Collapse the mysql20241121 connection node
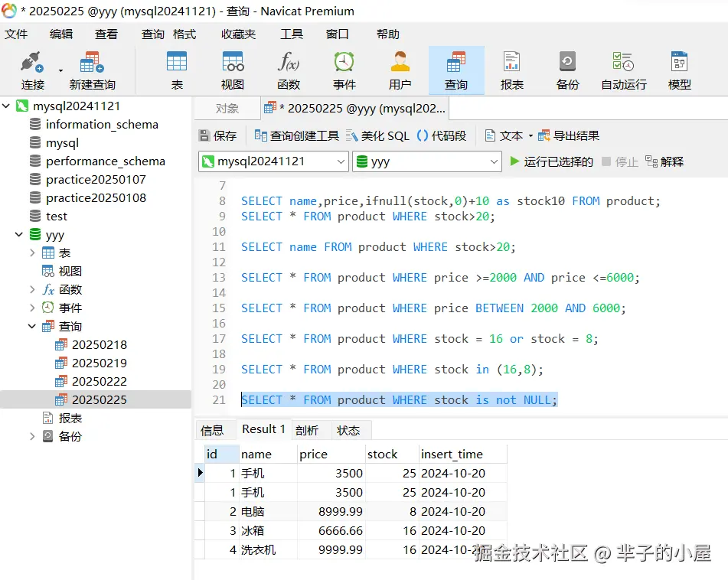 (x=6, y=106)
